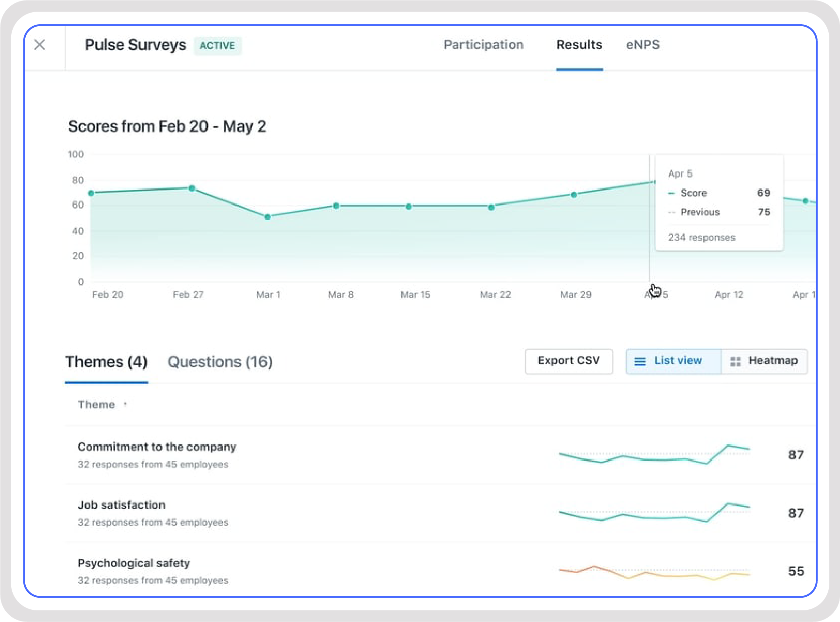Sort by the Theme column header
This screenshot has height=622, width=840.
pyautogui.click(x=97, y=405)
